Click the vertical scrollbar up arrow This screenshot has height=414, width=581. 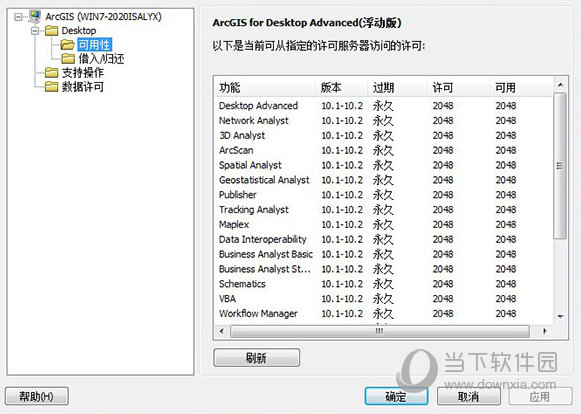tap(560, 85)
